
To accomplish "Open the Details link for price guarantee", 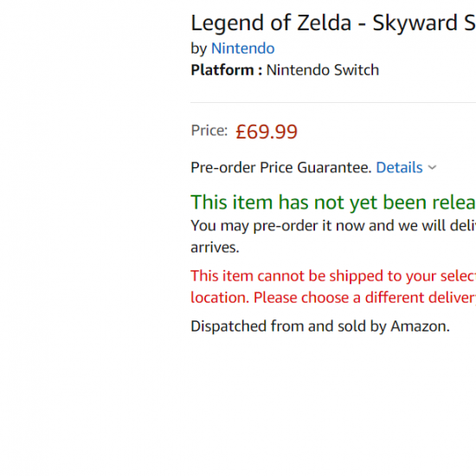I will tap(399, 168).
